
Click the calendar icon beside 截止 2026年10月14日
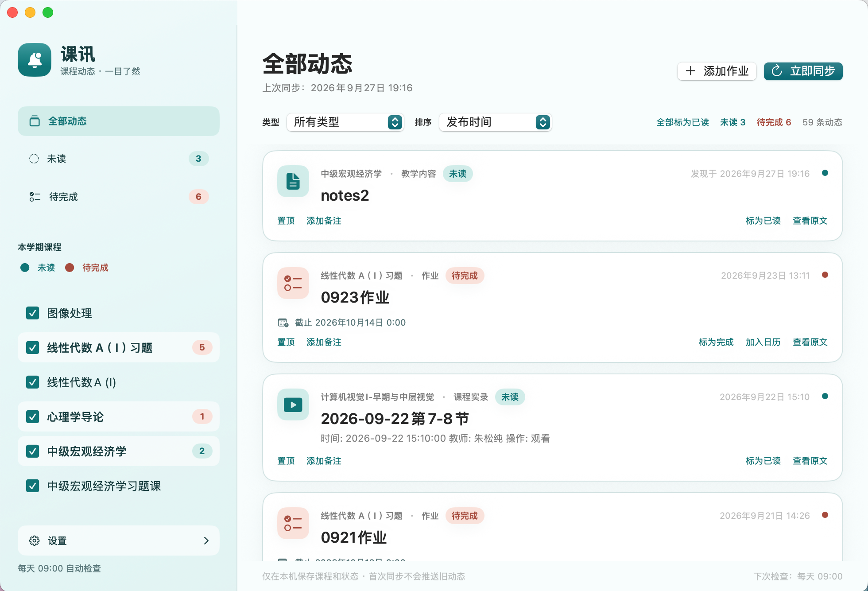pos(283,323)
